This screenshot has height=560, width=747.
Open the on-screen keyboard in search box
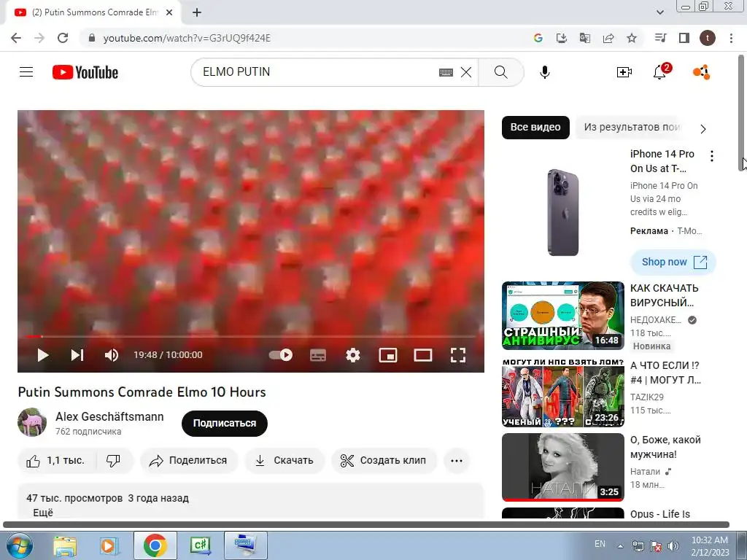click(x=446, y=72)
